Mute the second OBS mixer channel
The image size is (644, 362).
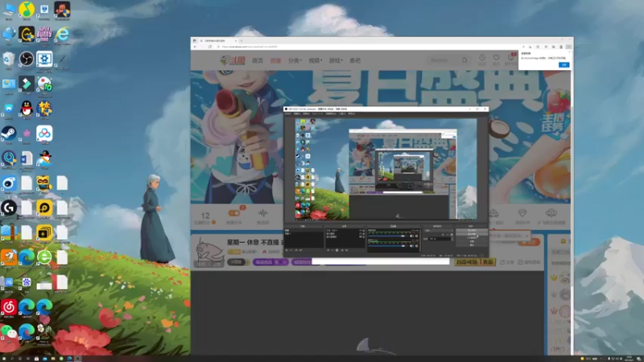(411, 246)
